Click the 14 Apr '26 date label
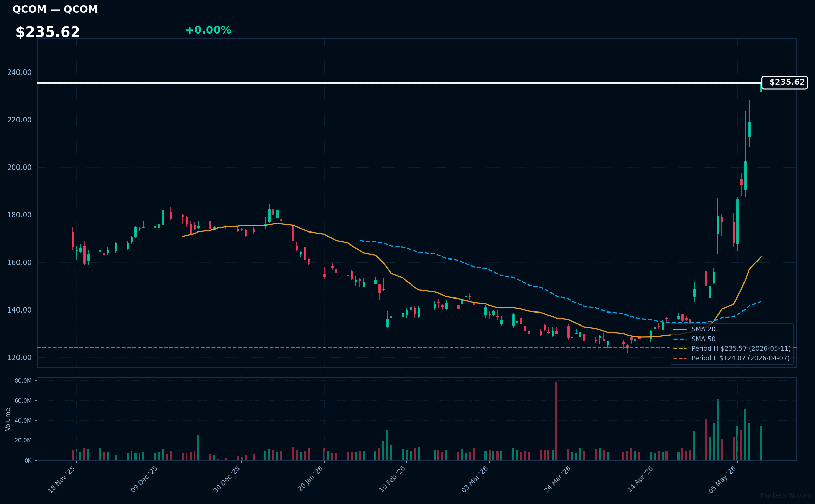This screenshot has height=504, width=815. coord(640,479)
